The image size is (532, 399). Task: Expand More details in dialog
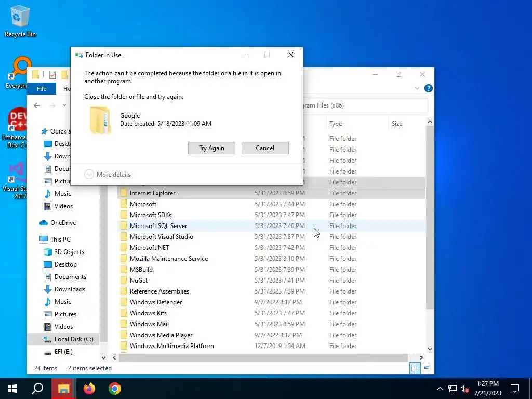pos(107,175)
